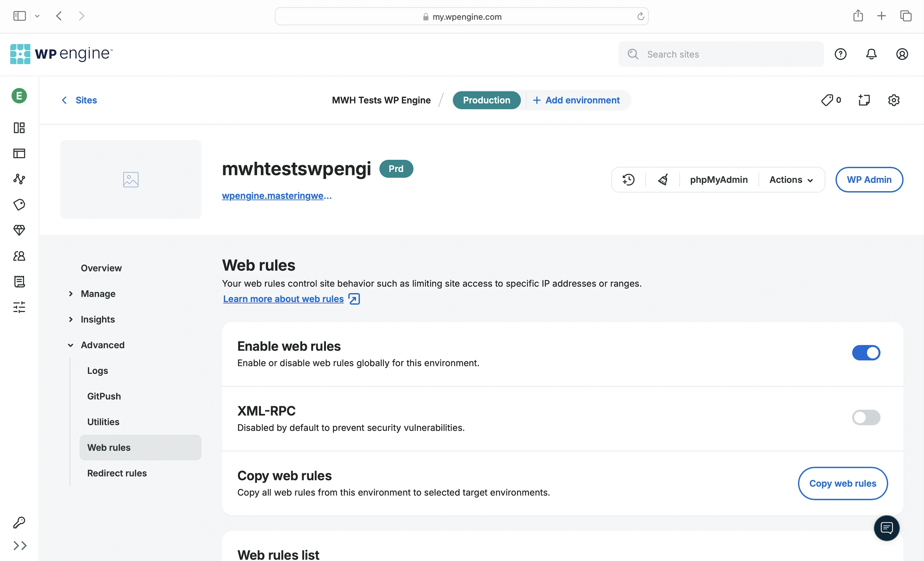Screen dimensions: 924x561
Task: Expand the Manage section
Action: pos(98,294)
